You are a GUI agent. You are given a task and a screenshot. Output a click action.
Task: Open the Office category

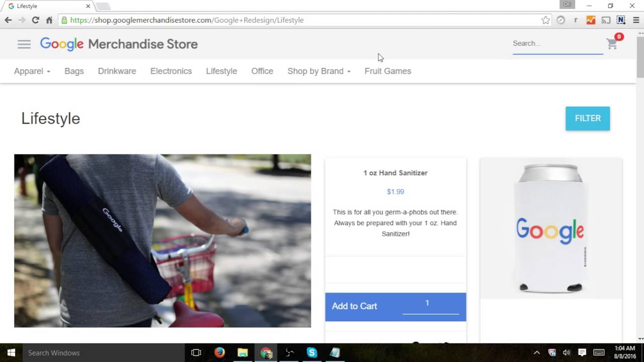pos(262,71)
